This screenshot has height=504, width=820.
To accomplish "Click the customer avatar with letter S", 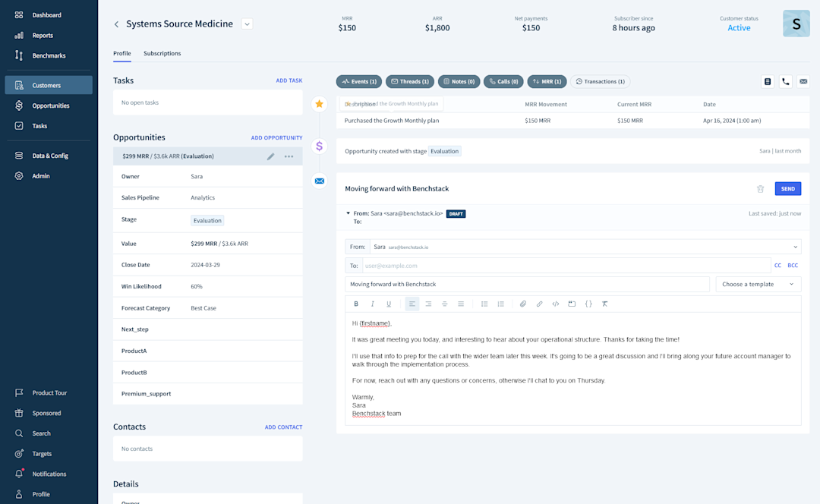I will (796, 24).
